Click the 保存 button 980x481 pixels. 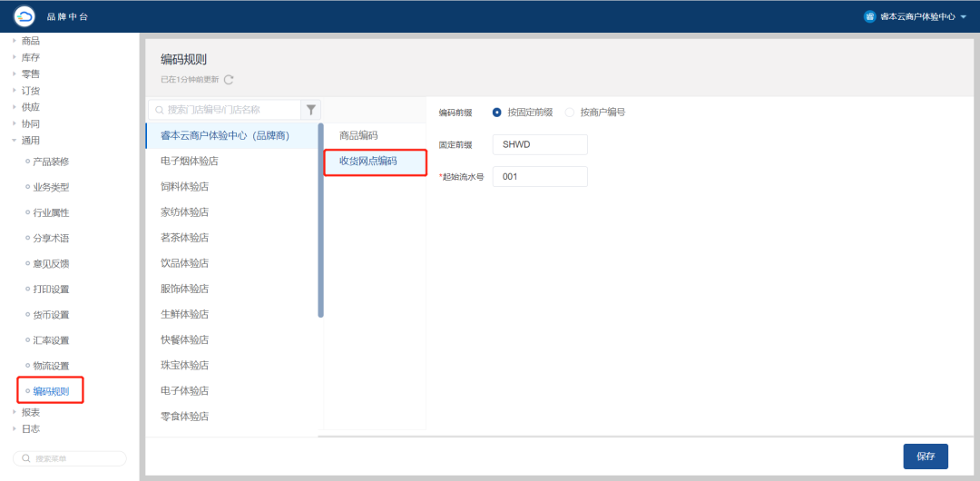[x=925, y=456]
